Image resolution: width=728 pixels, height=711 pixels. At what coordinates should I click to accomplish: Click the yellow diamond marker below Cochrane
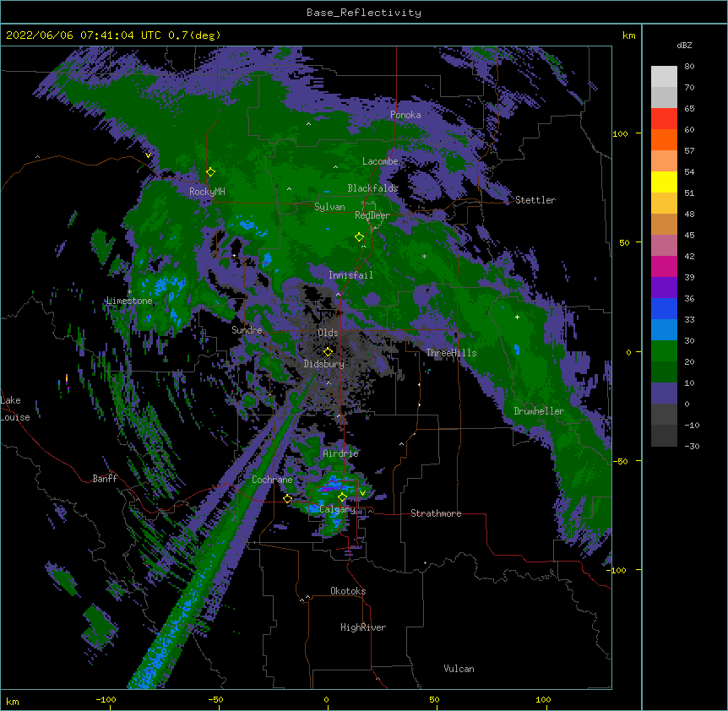coord(287,499)
